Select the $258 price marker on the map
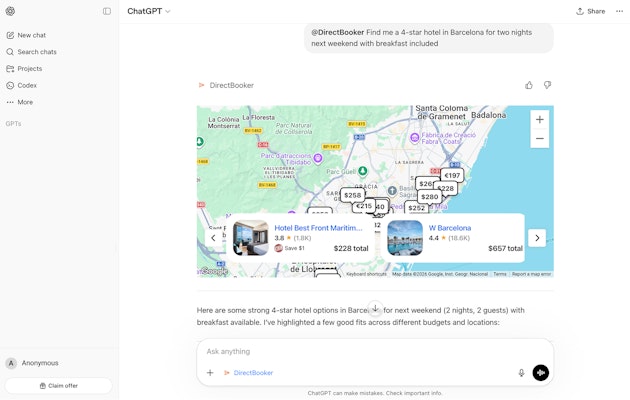 pos(352,195)
